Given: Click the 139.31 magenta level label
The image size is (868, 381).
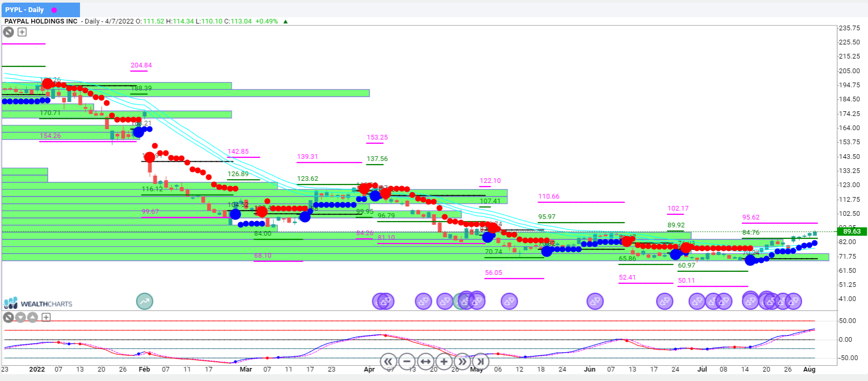Looking at the screenshot, I should tap(307, 157).
